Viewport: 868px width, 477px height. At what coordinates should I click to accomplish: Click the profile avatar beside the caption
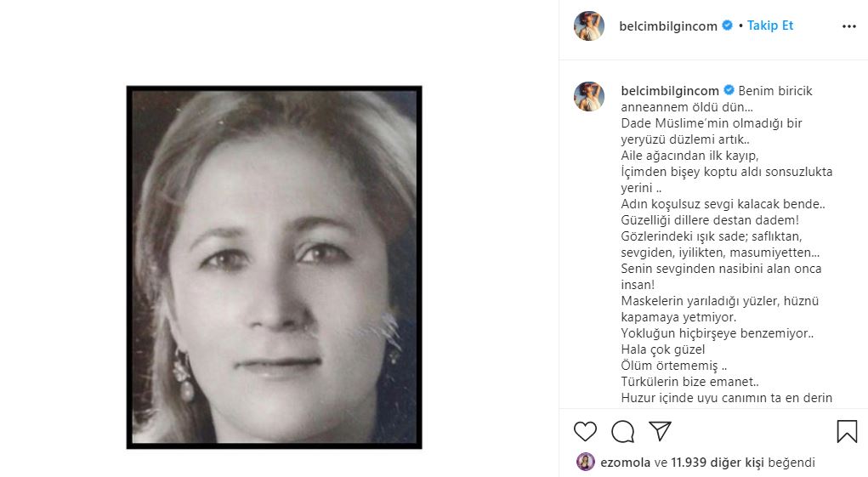pos(589,97)
